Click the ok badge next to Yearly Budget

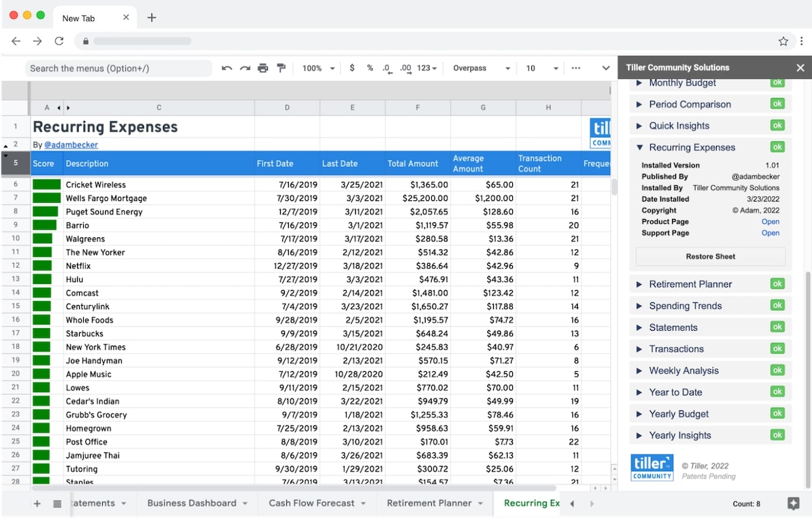[777, 414]
